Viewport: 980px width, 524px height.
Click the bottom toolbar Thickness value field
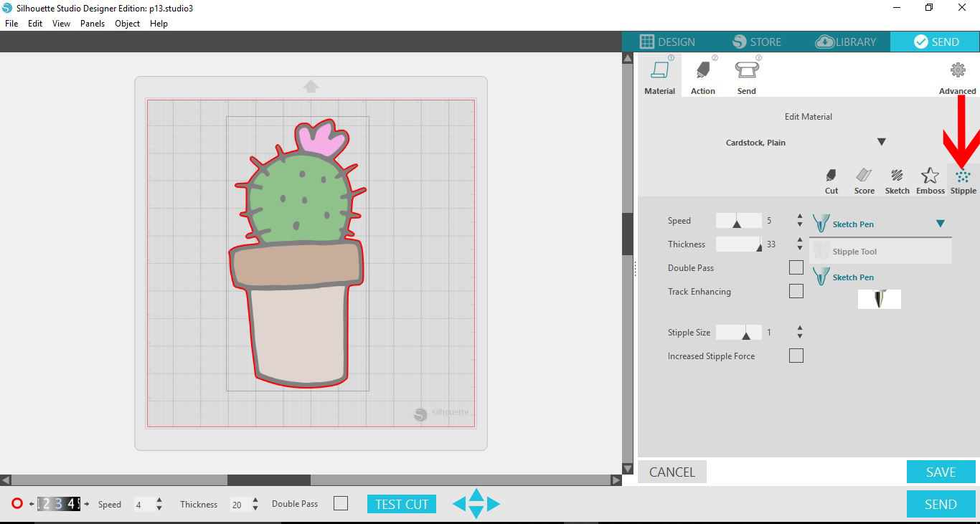pos(237,505)
